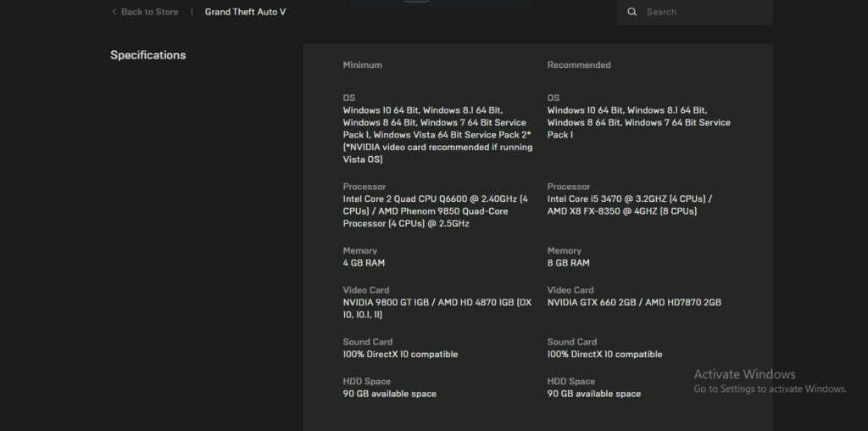Click the minimum OS requirements text
Screen dimensions: 868x431
(437, 134)
